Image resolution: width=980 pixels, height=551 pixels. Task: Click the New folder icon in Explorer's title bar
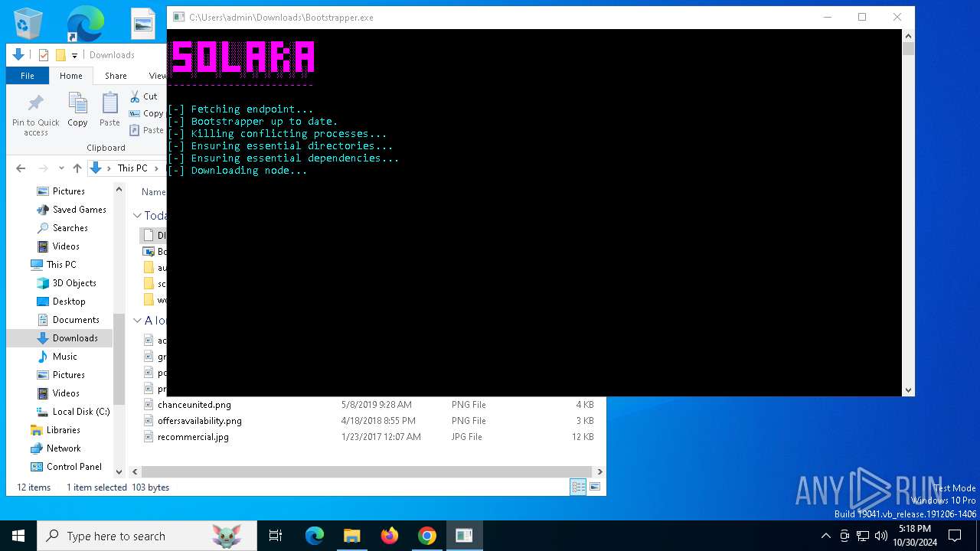point(60,55)
